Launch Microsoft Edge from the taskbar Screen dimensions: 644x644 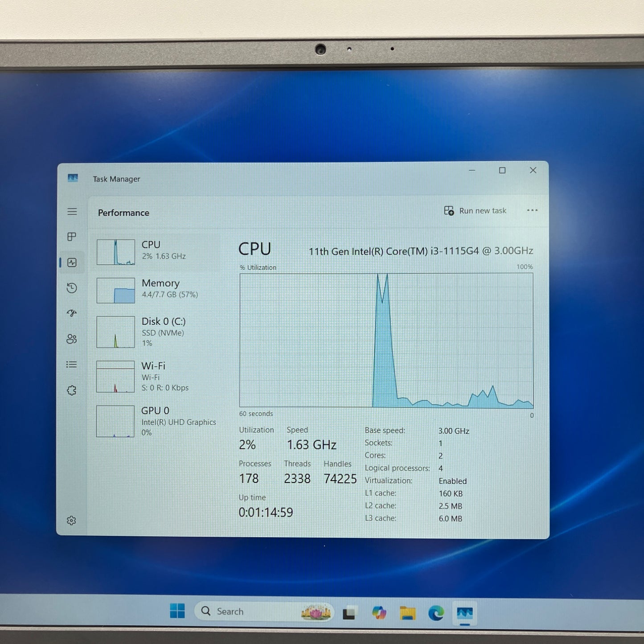pyautogui.click(x=436, y=613)
